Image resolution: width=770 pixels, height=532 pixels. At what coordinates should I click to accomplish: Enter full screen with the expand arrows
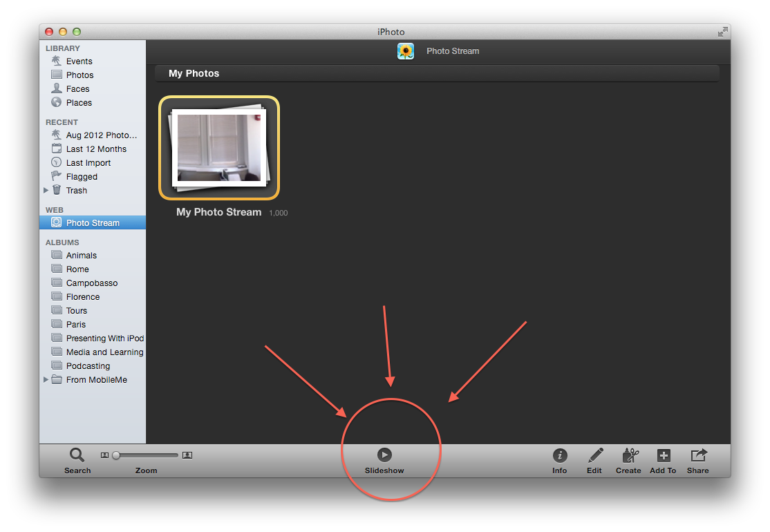click(722, 32)
